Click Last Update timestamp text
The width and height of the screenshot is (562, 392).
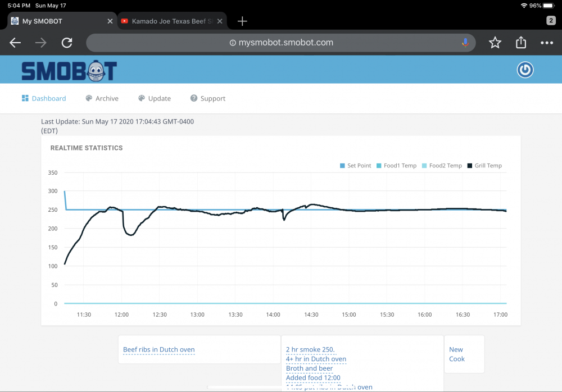(117, 126)
